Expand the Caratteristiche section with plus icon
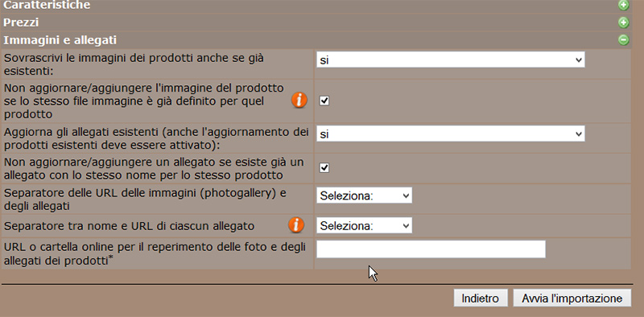 click(x=623, y=5)
